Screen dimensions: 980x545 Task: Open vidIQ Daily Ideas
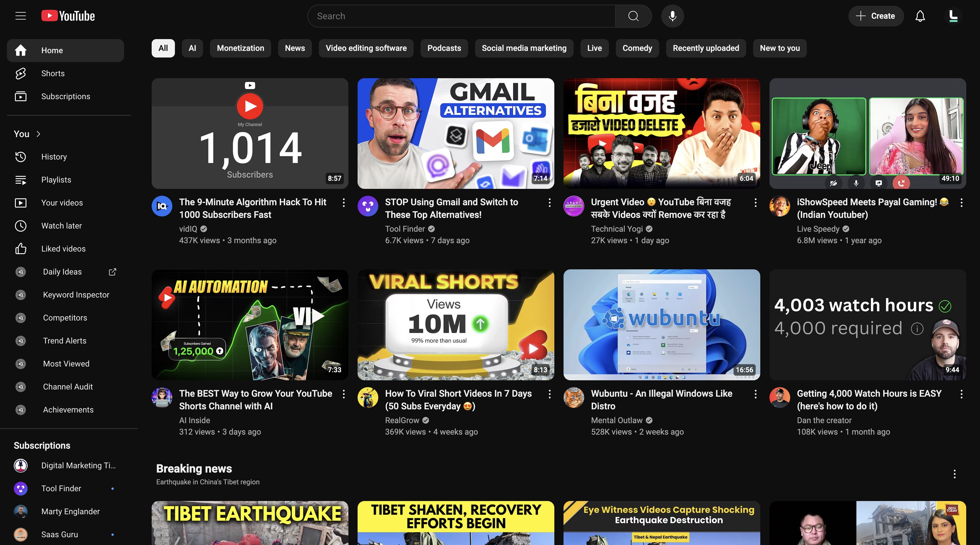[65, 272]
